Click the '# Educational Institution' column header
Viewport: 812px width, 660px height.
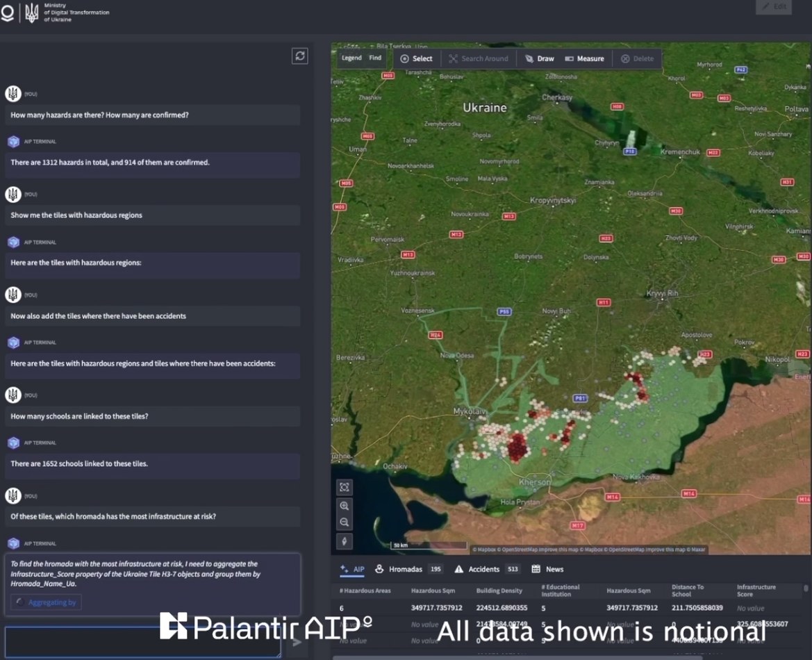point(561,591)
